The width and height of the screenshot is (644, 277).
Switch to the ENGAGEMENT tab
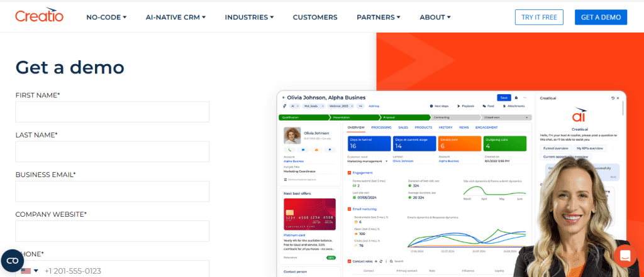click(x=486, y=128)
